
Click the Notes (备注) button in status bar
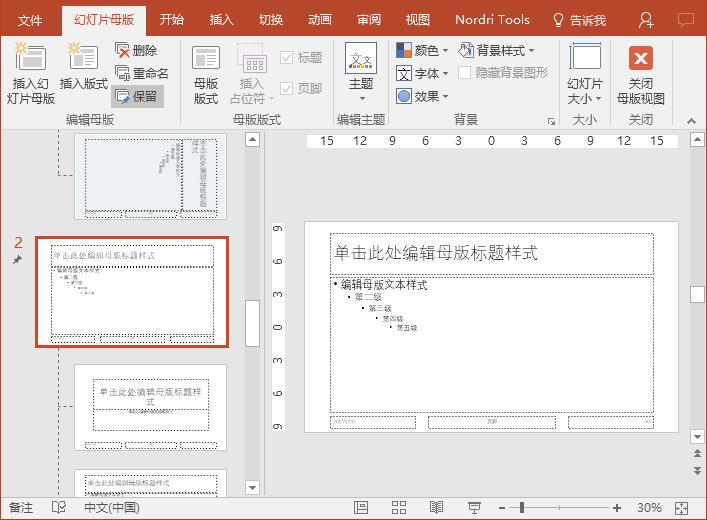tap(21, 508)
